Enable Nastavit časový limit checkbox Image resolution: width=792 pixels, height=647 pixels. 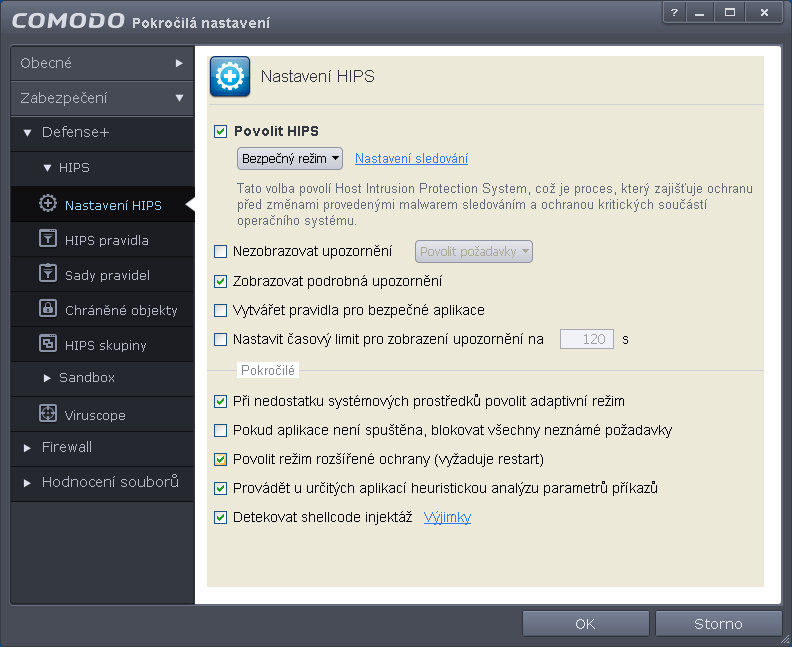coord(220,339)
